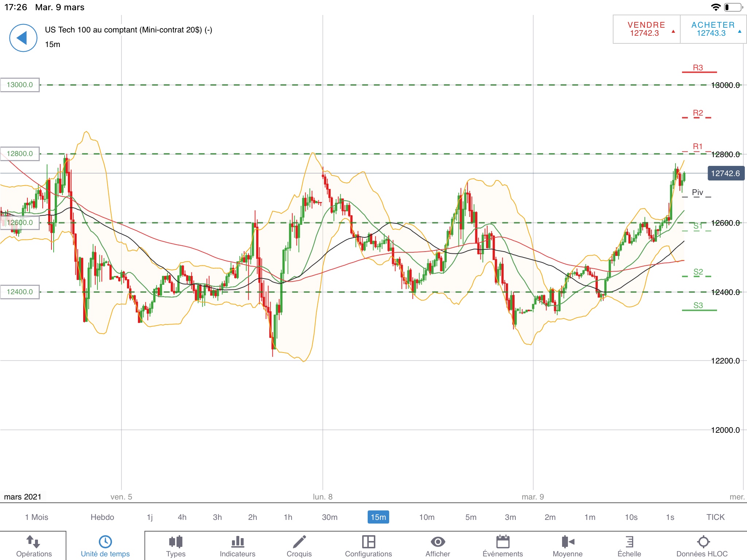This screenshot has width=747, height=560.
Task: Select the Croquis pencil tool
Action: tap(299, 542)
